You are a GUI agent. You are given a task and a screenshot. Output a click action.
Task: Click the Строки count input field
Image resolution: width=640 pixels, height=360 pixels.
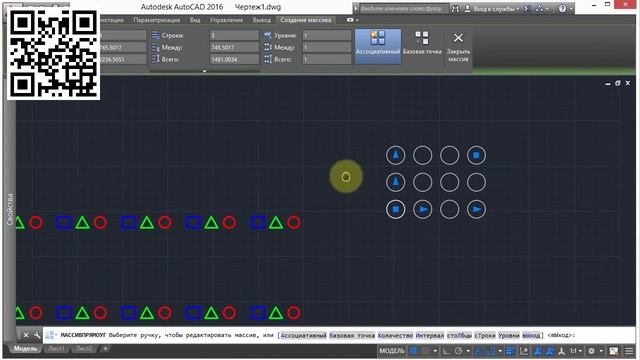coord(234,36)
